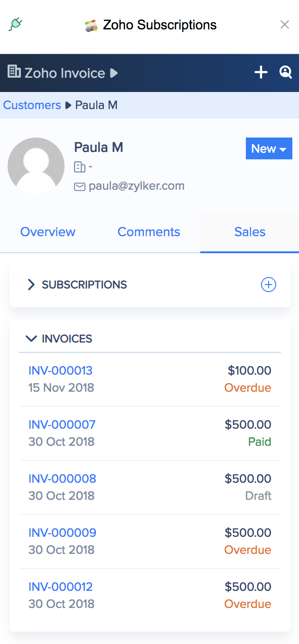Screen dimensions: 299x644
Task: Expand the Subscriptions section
Action: [x=31, y=285]
